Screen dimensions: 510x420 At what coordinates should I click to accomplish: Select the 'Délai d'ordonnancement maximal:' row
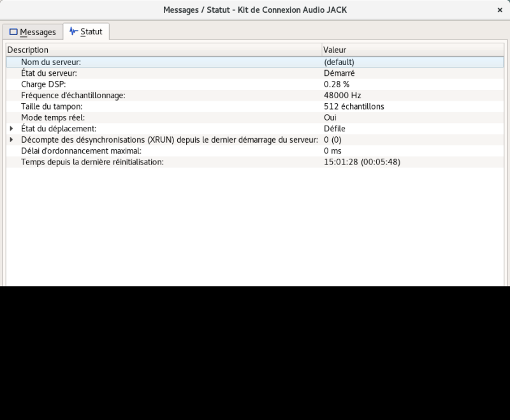click(254, 151)
